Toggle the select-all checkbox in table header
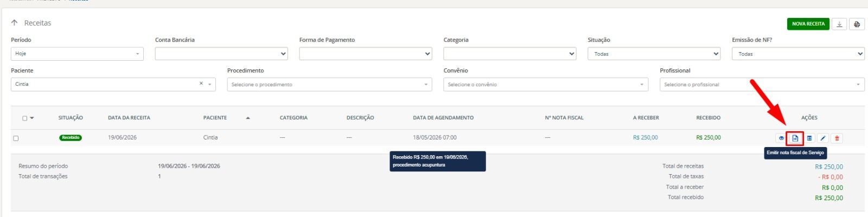 click(25, 118)
